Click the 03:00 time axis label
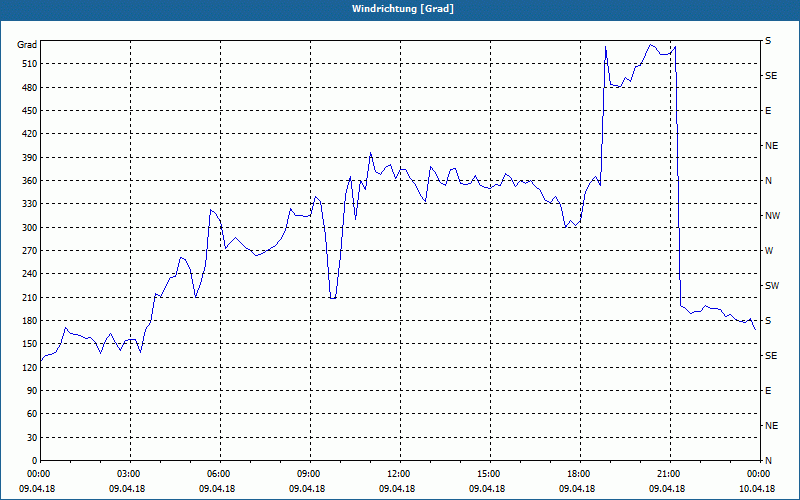This screenshot has height=500, width=800. pyautogui.click(x=131, y=474)
